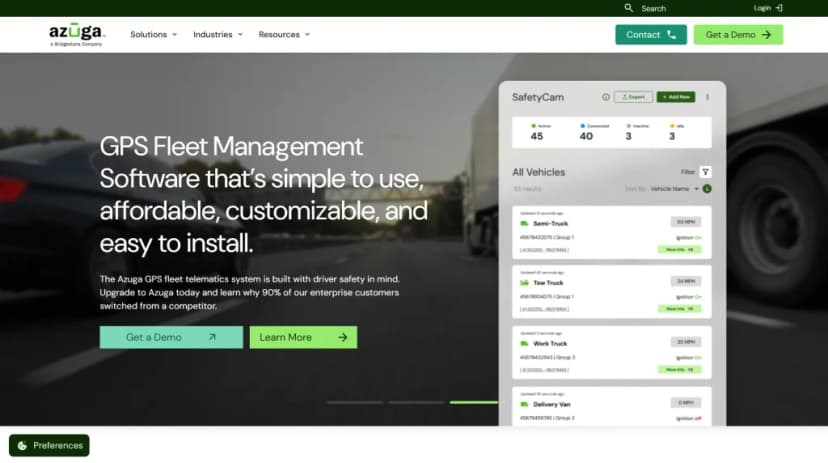The height and width of the screenshot is (463, 828).
Task: Click the Semi-Truck name
Action: pos(551,223)
